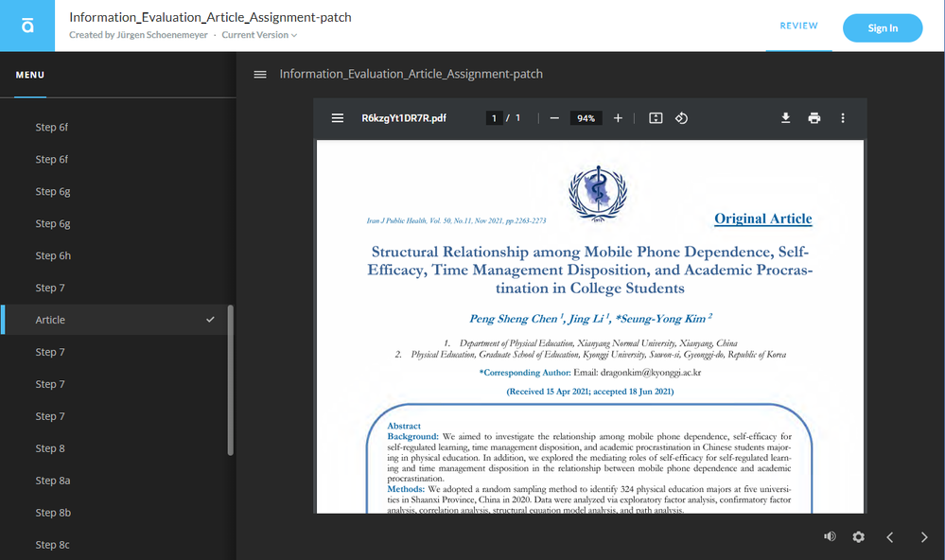Zoom out the PDF with minus icon

tap(554, 118)
